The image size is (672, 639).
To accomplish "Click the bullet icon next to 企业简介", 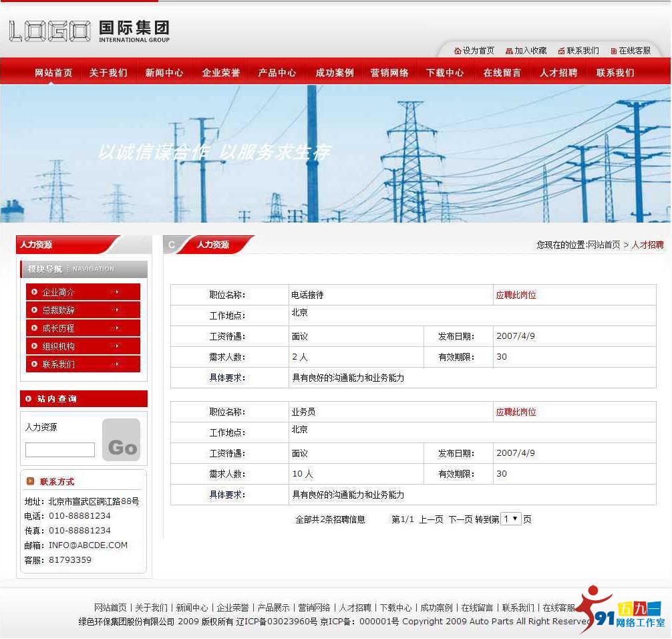I will (35, 292).
